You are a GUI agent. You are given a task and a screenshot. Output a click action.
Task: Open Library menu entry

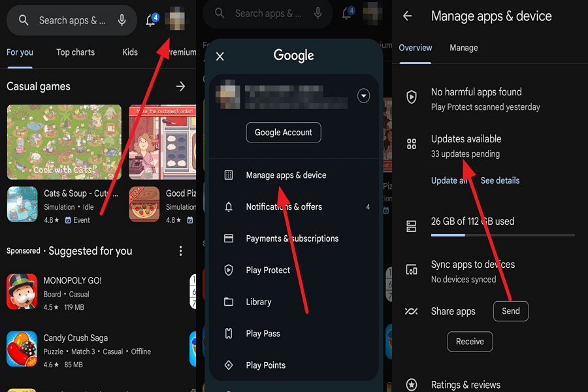293,302
